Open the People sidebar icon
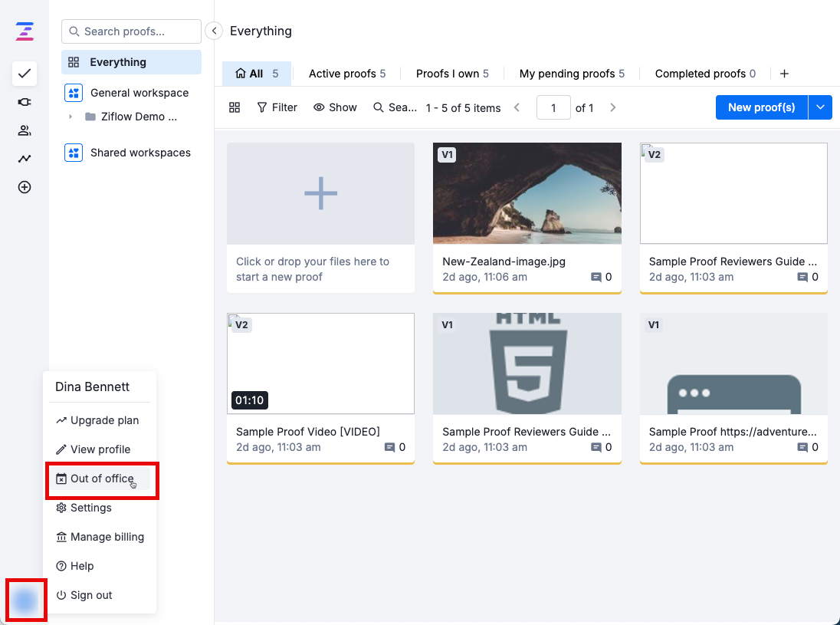This screenshot has height=625, width=840. [x=25, y=130]
